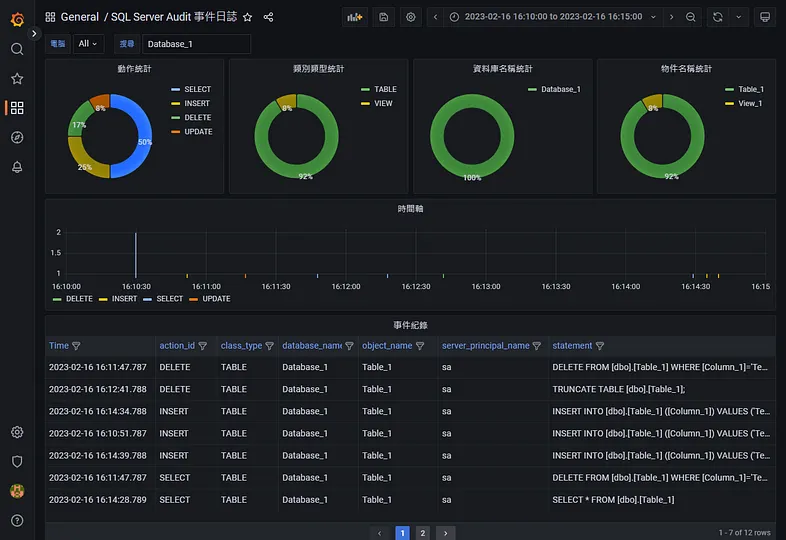Image resolution: width=786 pixels, height=540 pixels.
Task: Open the General folder breadcrumb
Action: coord(80,17)
